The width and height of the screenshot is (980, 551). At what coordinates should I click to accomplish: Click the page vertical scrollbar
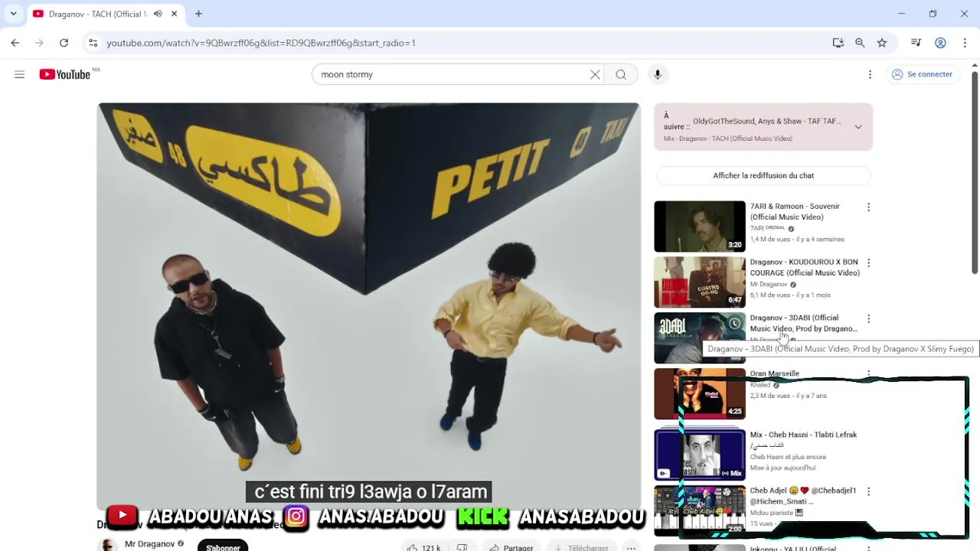tap(975, 172)
